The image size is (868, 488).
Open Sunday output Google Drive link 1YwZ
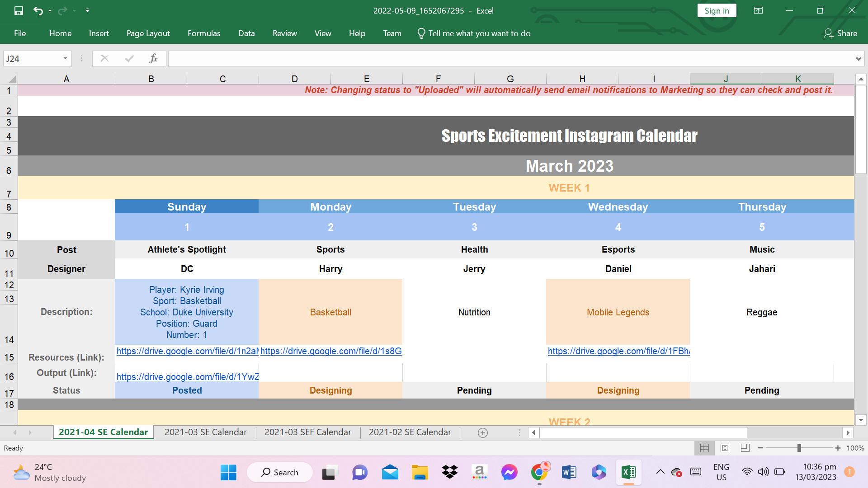pyautogui.click(x=188, y=377)
